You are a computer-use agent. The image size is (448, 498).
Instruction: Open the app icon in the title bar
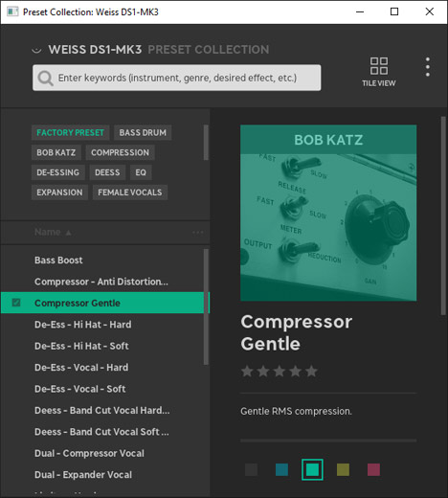click(12, 12)
